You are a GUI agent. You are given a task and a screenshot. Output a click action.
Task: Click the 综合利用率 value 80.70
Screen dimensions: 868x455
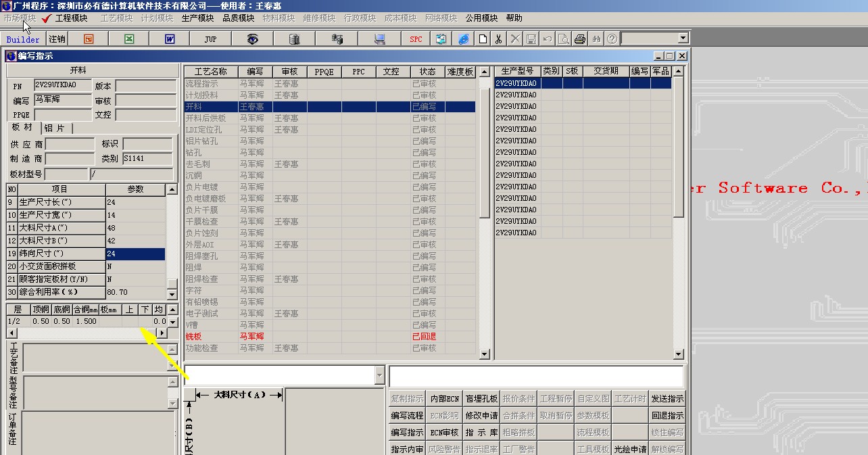135,292
